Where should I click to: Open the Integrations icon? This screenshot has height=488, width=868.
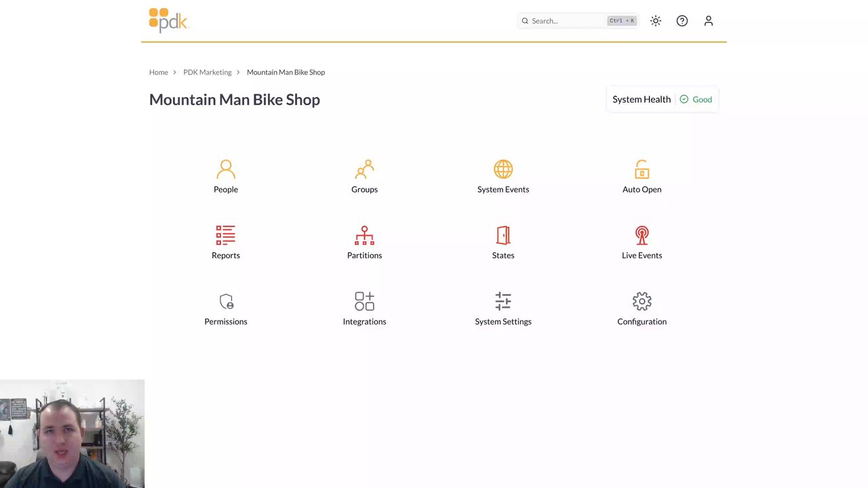coord(364,301)
